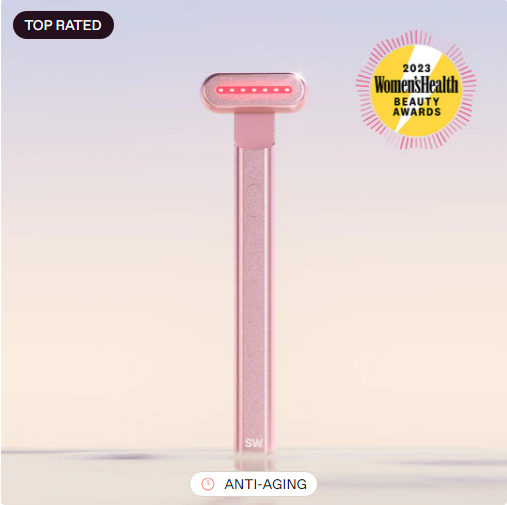The image size is (507, 505).
Task: Click the dark pink neck of the wand
Action: [x=254, y=130]
